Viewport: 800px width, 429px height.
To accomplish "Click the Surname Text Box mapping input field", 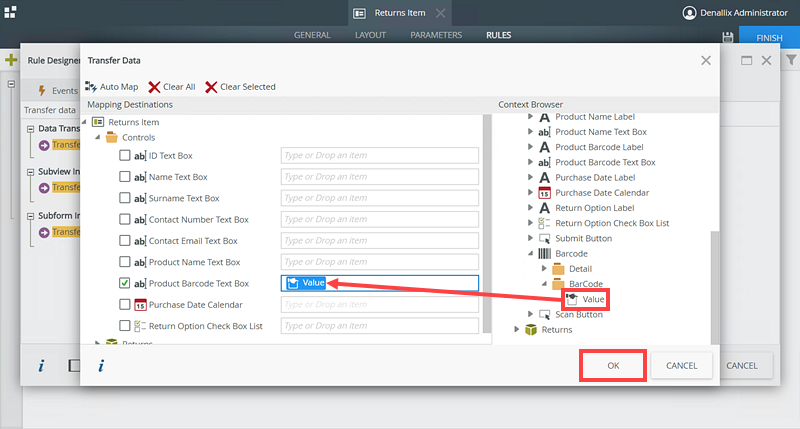I will (x=380, y=198).
